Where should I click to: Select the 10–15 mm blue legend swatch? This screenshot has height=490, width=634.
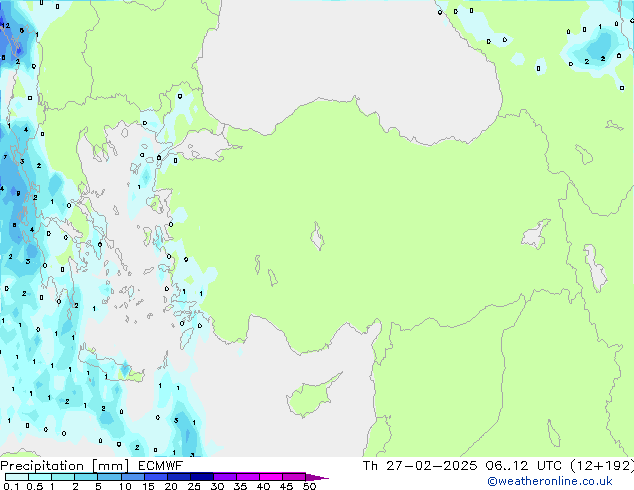point(132,477)
